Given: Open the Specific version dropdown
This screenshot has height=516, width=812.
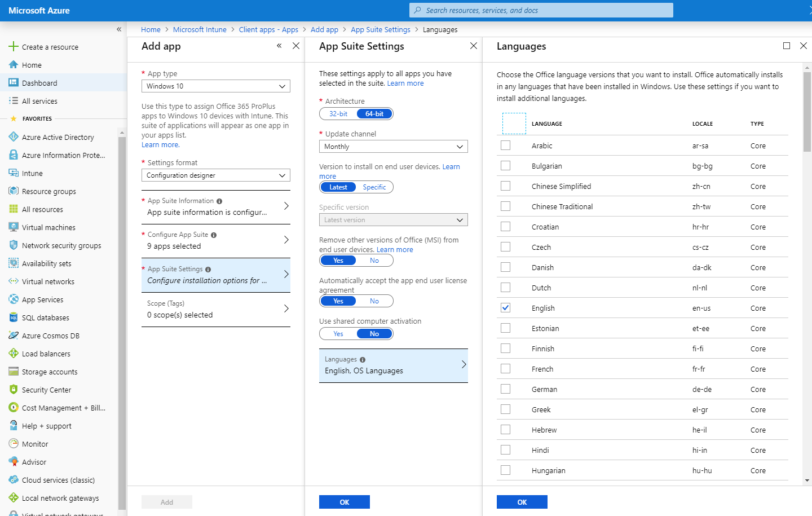Looking at the screenshot, I should (x=394, y=220).
